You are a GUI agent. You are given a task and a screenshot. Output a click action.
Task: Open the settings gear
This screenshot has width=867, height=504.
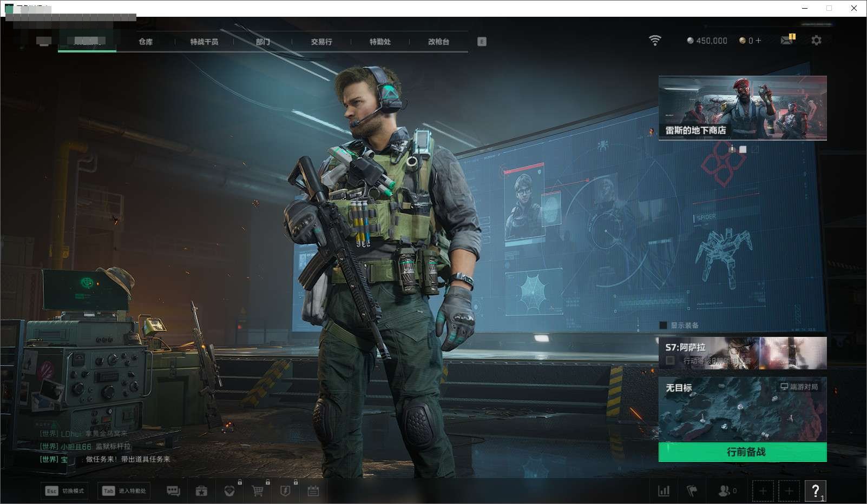pyautogui.click(x=816, y=40)
